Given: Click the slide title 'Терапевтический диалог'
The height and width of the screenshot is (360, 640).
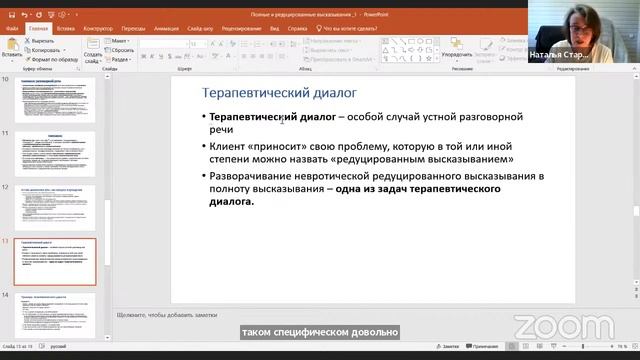Looking at the screenshot, I should tap(279, 93).
